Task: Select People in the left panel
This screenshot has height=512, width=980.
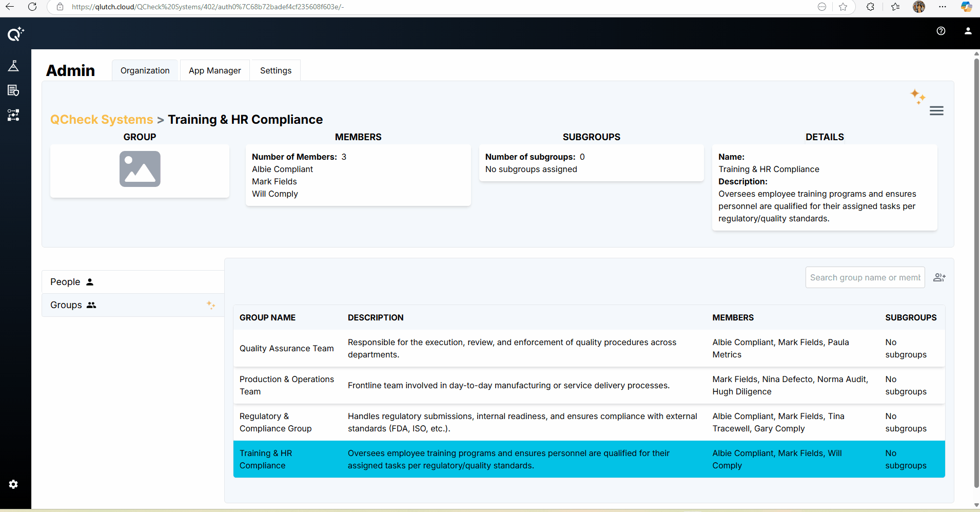Action: click(66, 282)
